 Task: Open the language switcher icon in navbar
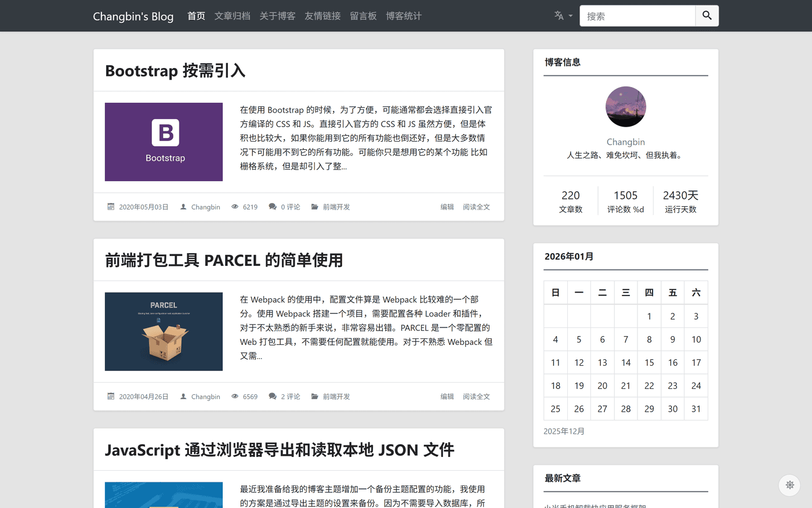[x=559, y=16]
